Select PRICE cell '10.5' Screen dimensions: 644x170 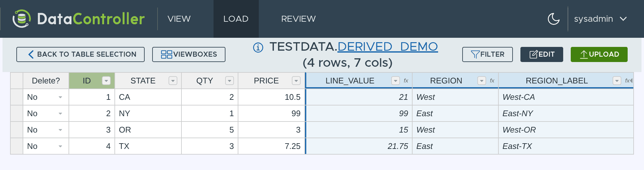[x=272, y=97]
